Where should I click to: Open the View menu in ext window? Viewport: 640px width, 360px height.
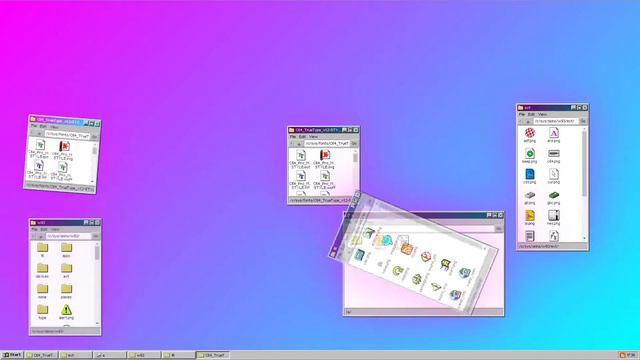[542, 114]
